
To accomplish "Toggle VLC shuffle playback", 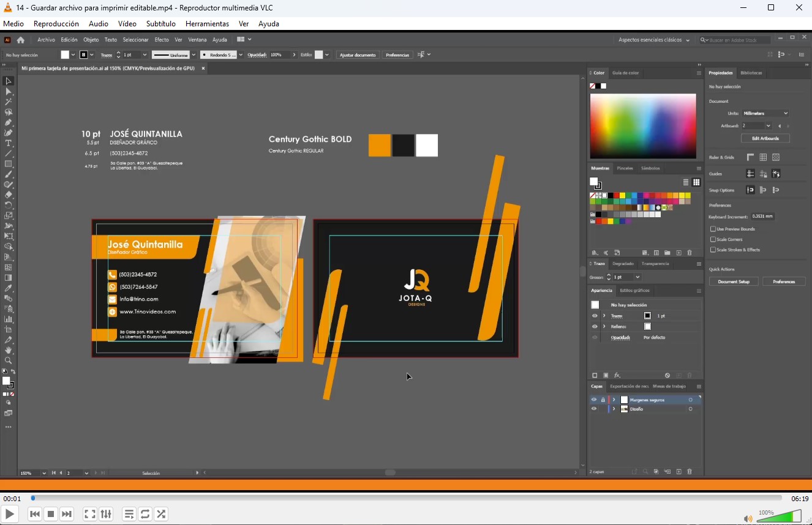I will click(161, 514).
